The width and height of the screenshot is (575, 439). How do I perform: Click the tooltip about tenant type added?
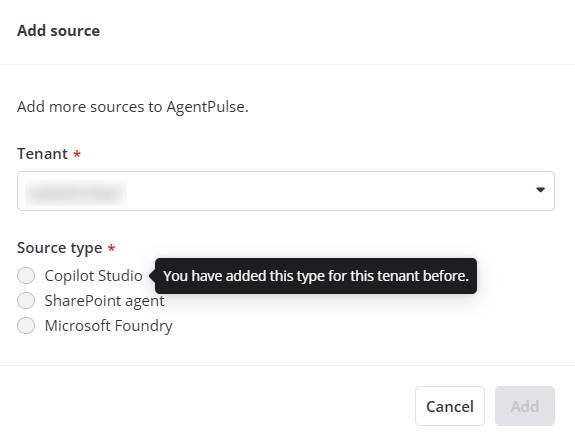pos(316,276)
